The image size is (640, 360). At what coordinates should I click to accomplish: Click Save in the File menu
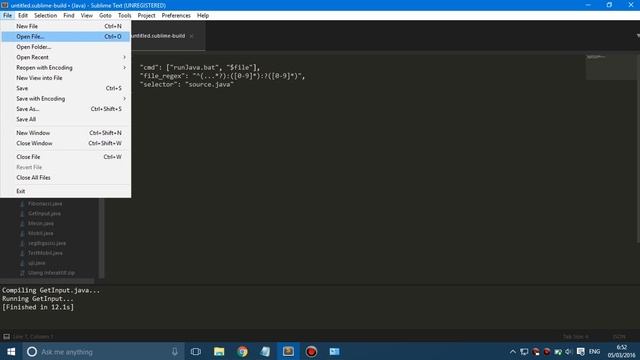click(66, 88)
